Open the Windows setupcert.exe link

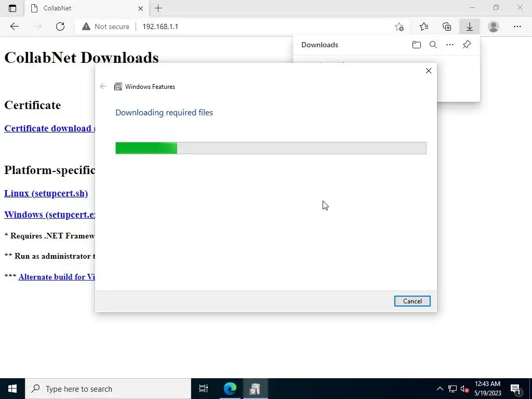(49, 215)
